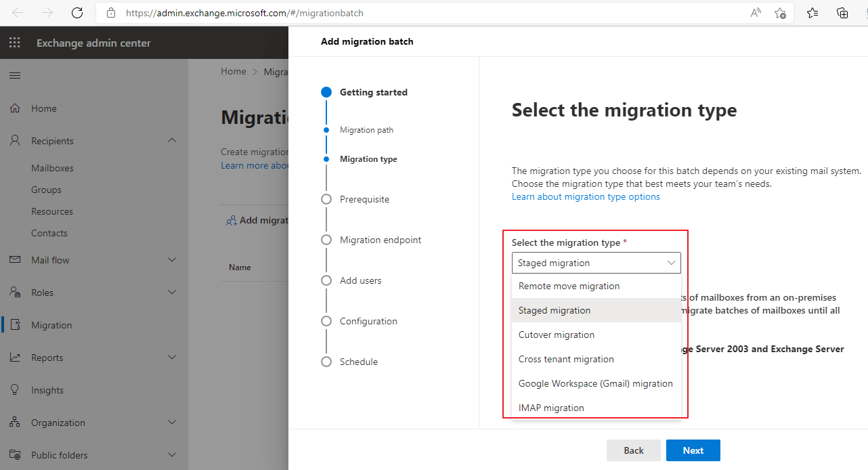Choose Staged migration in the dropdown list
The width and height of the screenshot is (868, 470).
596,310
